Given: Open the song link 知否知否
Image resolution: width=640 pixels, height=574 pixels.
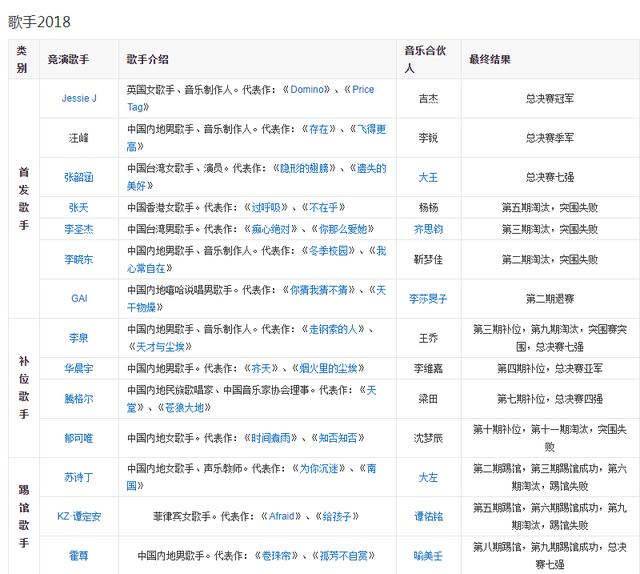Looking at the screenshot, I should (338, 438).
